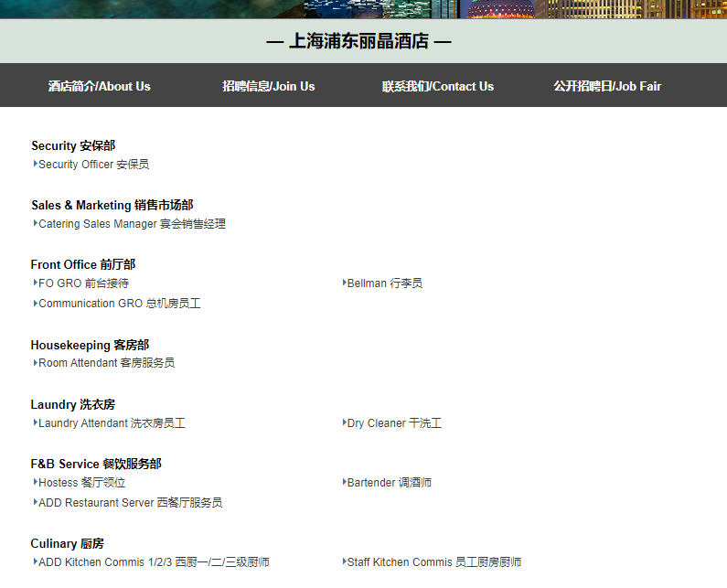Screen dimensions: 727x588
Task: Click the F&B Service 餐饮服务部 heading
Action: 96,464
